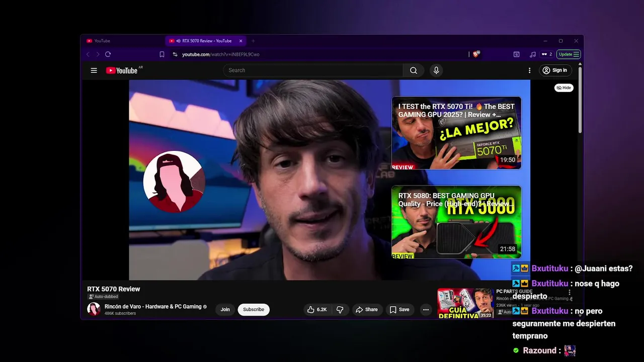Click the page vertical scrollbar
Screen dimensions: 644x362
click(580, 100)
